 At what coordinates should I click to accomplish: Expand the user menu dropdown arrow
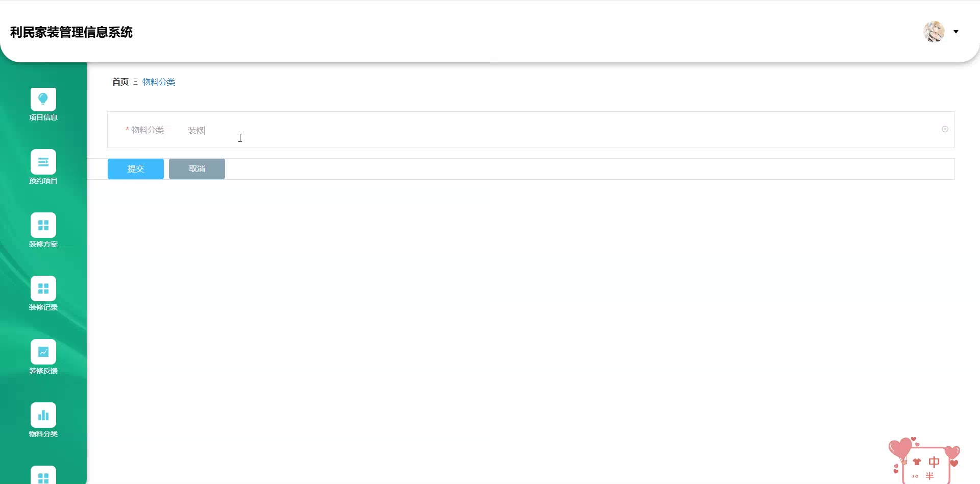tap(956, 32)
